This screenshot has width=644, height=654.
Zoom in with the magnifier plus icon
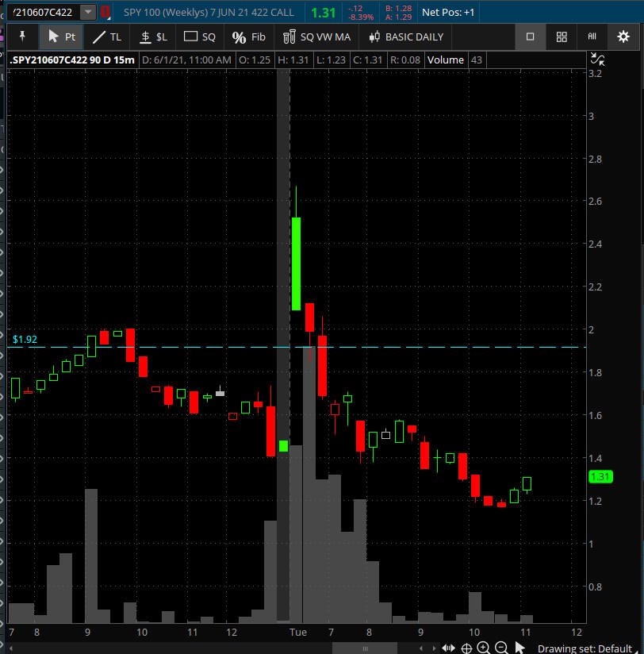coord(484,648)
